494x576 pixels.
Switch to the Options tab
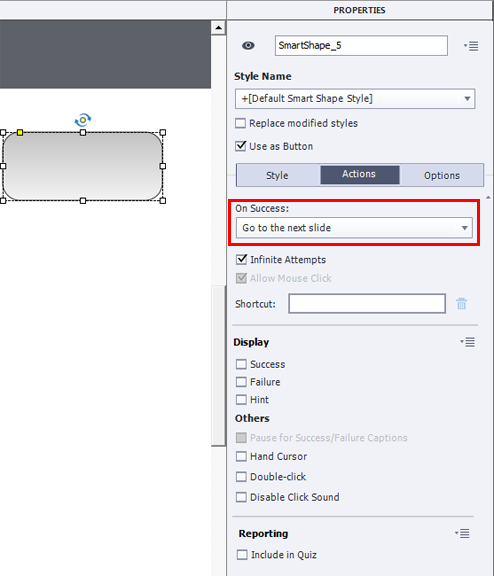pos(442,175)
